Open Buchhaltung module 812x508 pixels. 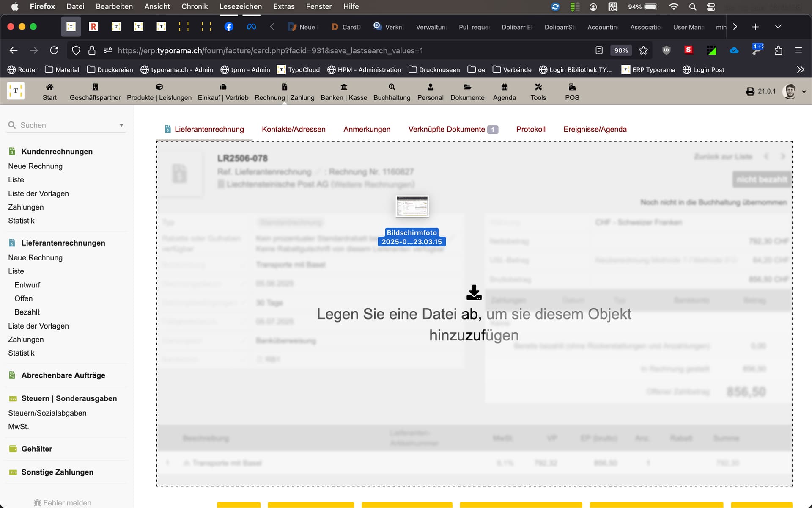coord(392,91)
